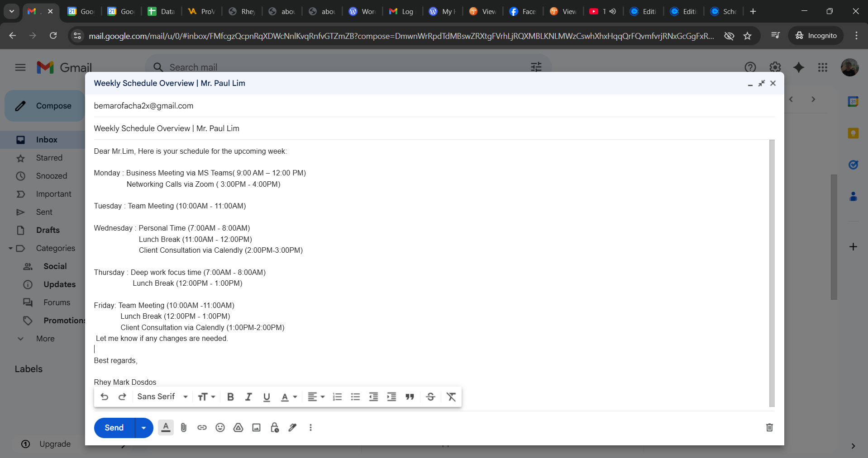Decrease indent of the paragraph
868x458 pixels.
(x=373, y=397)
